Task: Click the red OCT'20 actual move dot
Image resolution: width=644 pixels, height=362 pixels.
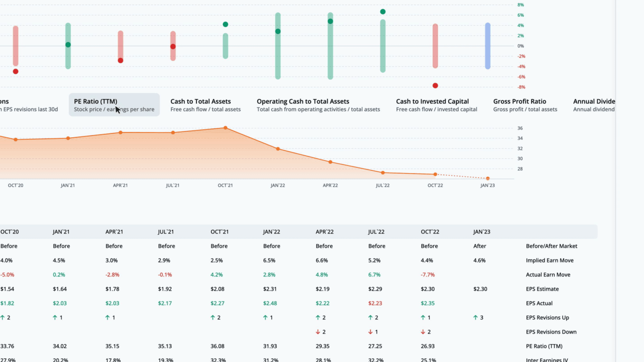Action: (x=15, y=71)
